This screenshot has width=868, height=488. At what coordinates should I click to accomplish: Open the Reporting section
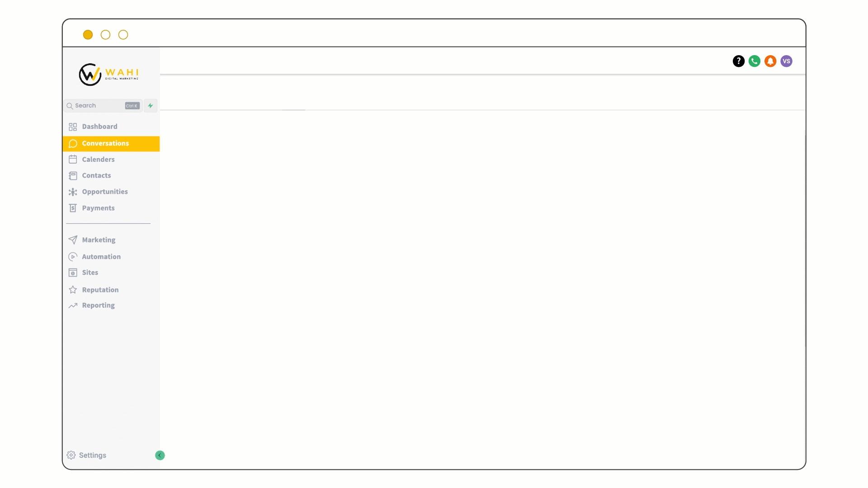99,305
